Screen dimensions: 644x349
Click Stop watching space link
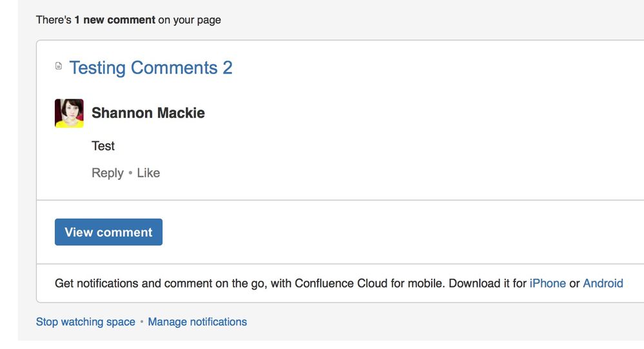(x=86, y=322)
